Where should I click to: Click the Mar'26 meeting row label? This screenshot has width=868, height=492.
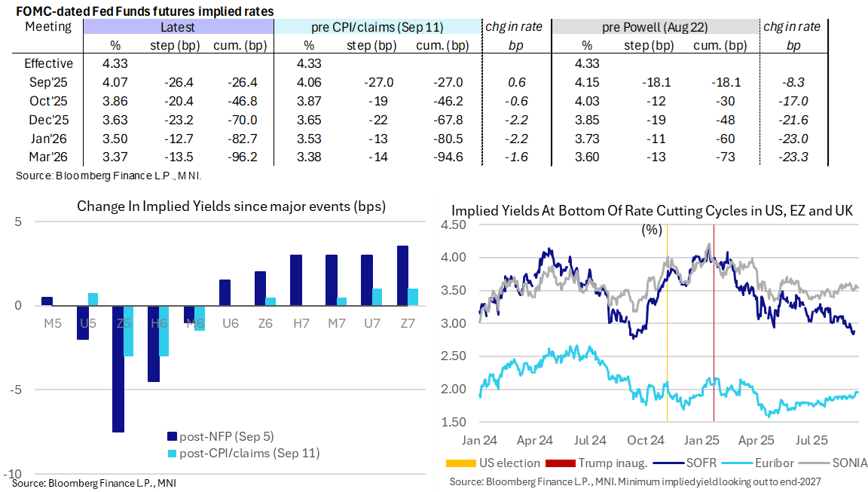point(50,156)
